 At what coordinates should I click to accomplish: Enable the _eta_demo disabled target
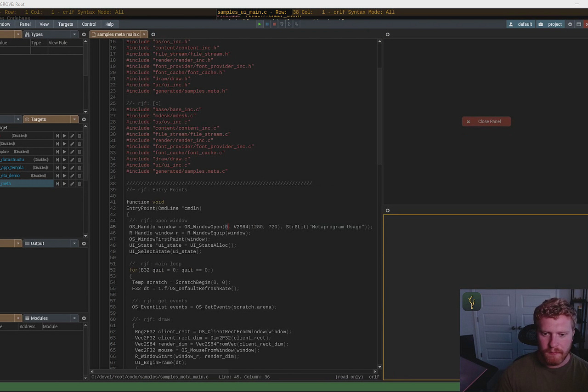point(38,176)
